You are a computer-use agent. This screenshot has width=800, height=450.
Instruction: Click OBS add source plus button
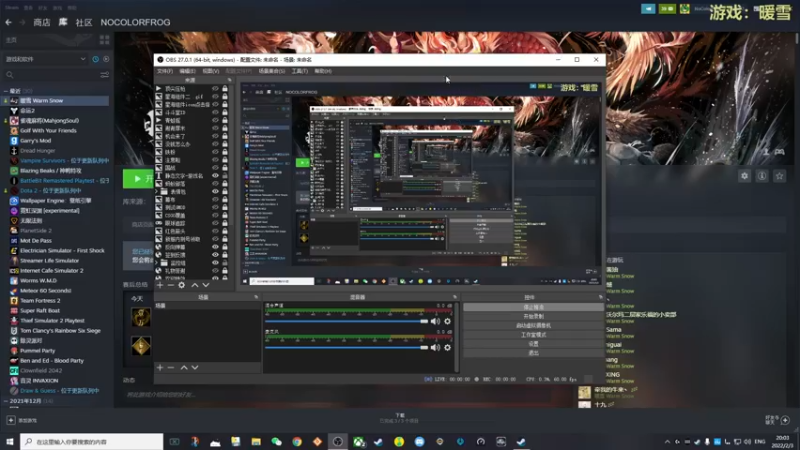pos(160,285)
